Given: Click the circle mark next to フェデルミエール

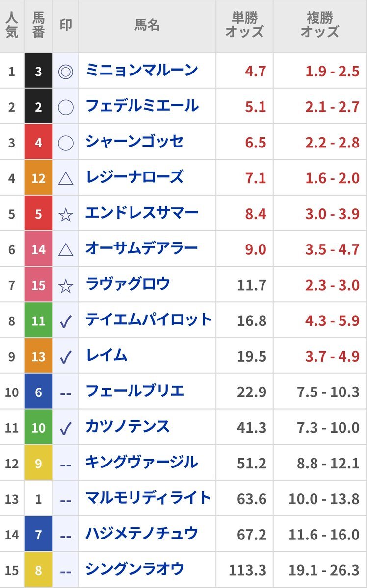Looking at the screenshot, I should point(66,107).
